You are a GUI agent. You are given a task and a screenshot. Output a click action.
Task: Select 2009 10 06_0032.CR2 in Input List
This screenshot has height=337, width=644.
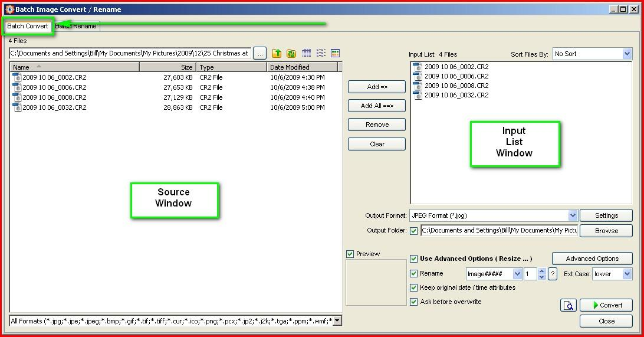click(451, 95)
